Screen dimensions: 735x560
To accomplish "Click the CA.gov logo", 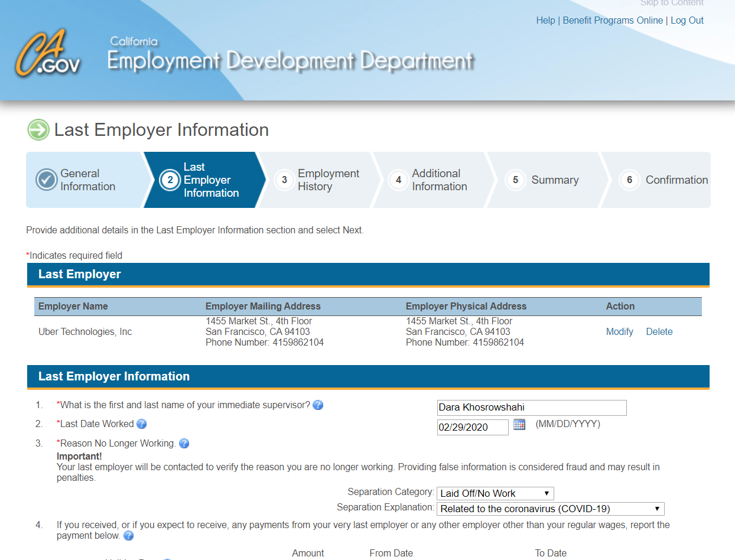I will [x=48, y=54].
